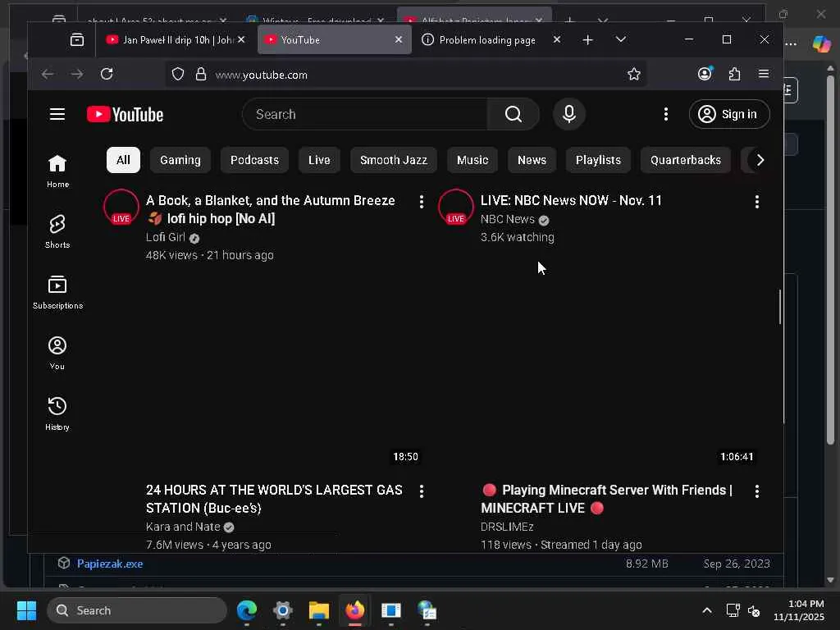Open the You section in the sidebar
Viewport: 840px width, 630px height.
tap(57, 353)
